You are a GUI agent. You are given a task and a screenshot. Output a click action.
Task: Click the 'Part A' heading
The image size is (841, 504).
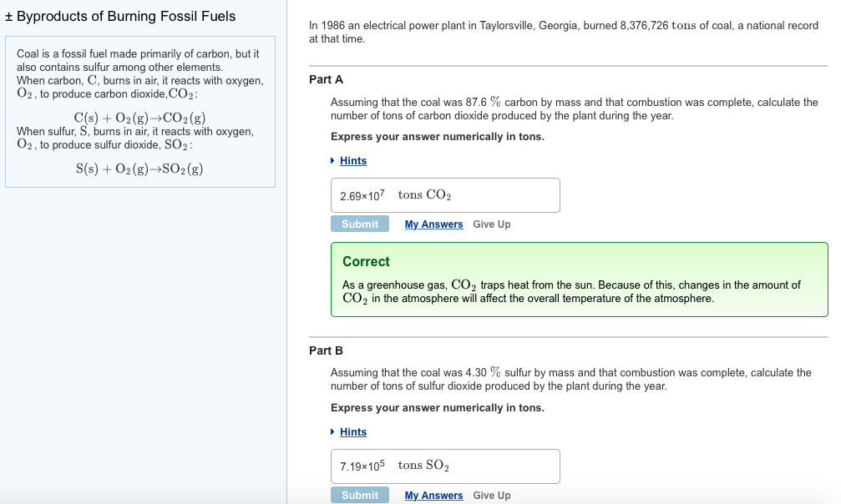point(326,79)
